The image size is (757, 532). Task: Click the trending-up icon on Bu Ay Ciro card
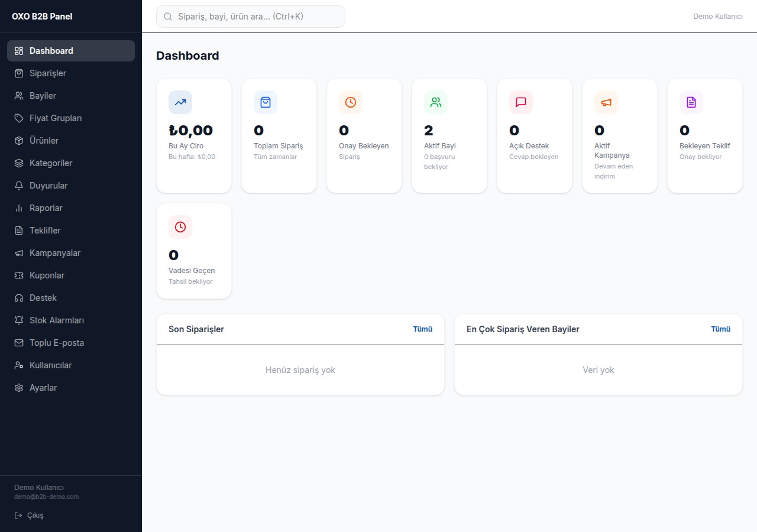click(x=180, y=102)
